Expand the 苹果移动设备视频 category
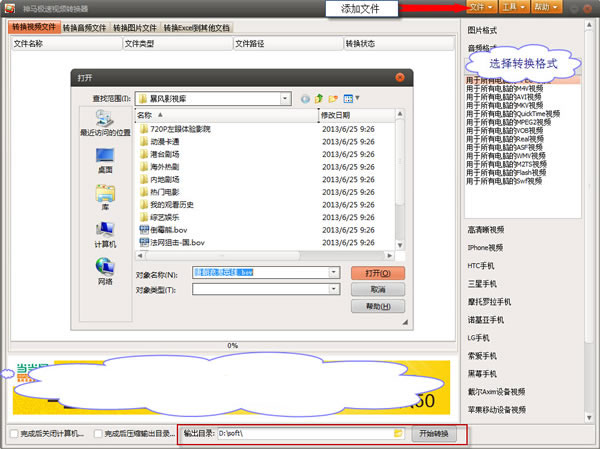The width and height of the screenshot is (600, 449). click(x=497, y=410)
